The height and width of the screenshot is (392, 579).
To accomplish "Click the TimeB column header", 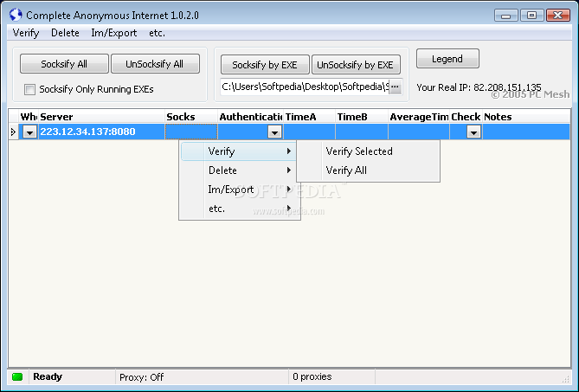I will click(362, 117).
